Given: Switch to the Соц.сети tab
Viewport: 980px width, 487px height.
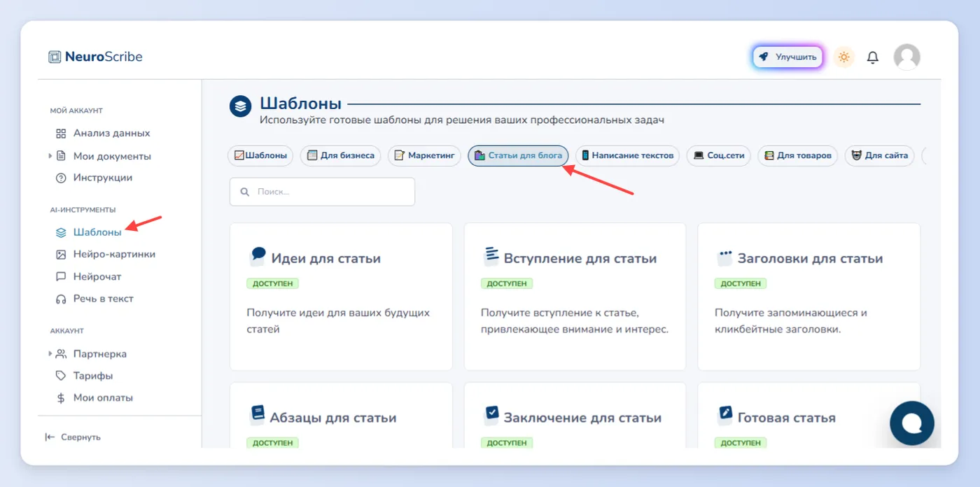Looking at the screenshot, I should [x=719, y=155].
